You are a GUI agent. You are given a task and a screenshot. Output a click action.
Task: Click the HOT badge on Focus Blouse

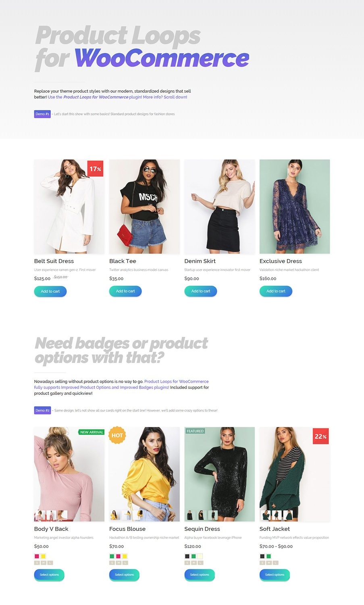117,435
